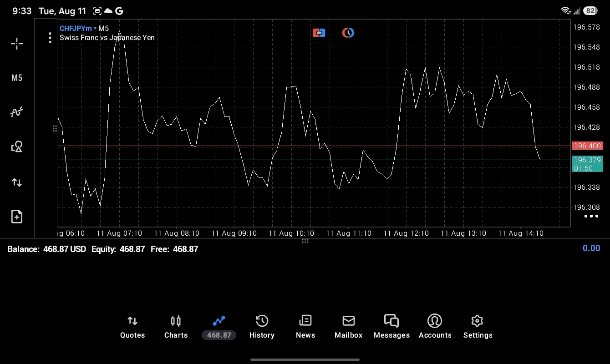Expand the CHFJPYm symbol selector

click(x=78, y=28)
